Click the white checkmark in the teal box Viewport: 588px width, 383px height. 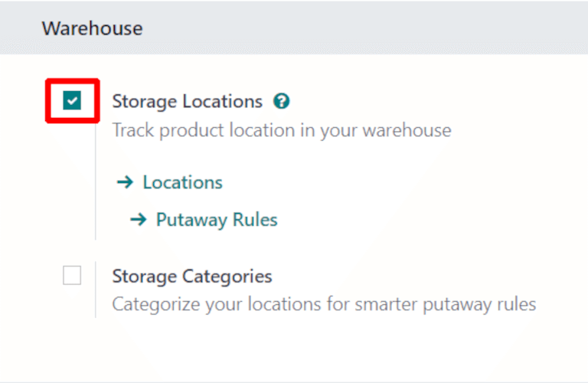(x=72, y=100)
